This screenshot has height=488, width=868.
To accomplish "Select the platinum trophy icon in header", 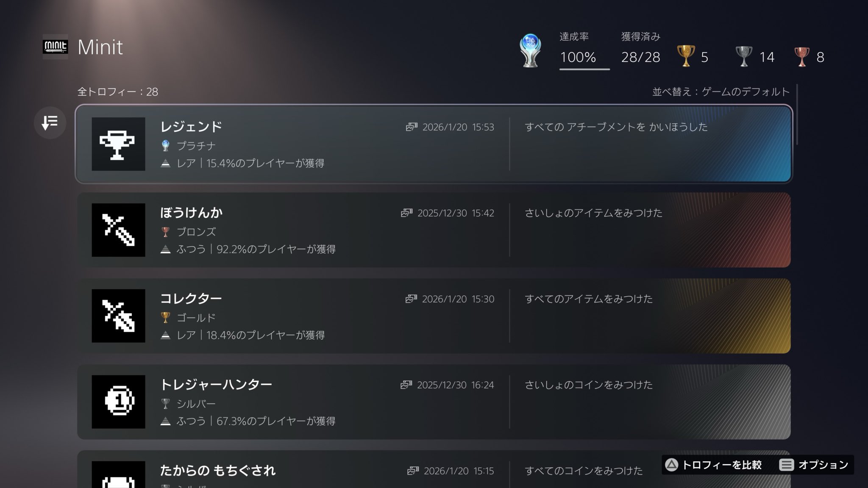I will click(x=530, y=51).
